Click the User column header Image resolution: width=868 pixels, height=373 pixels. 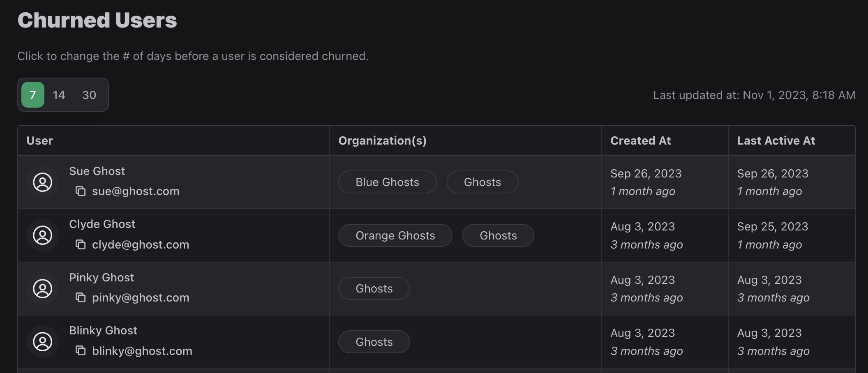click(40, 140)
